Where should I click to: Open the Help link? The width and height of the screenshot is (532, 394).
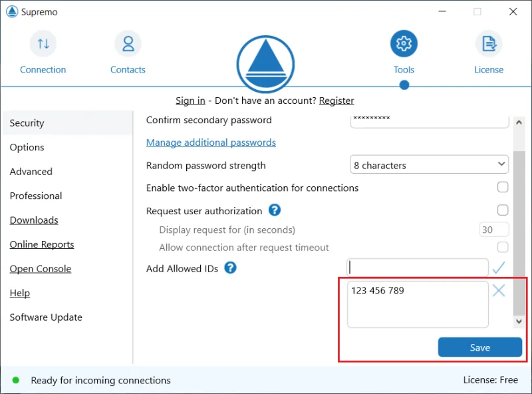click(20, 293)
